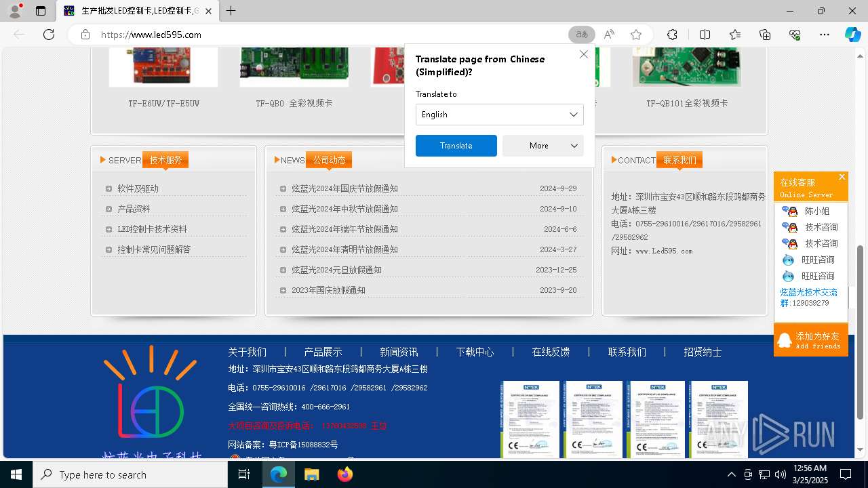Click the Edge profile icon
The image size is (868, 488).
pos(15,11)
